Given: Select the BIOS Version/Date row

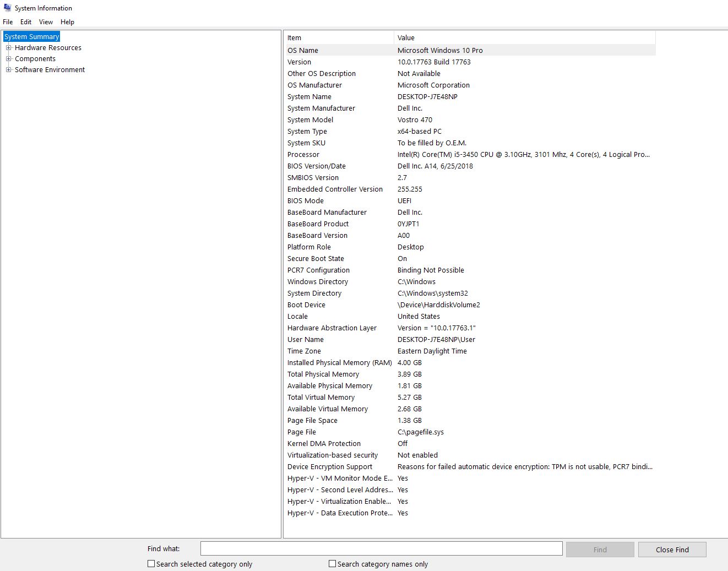Looking at the screenshot, I should pyautogui.click(x=317, y=166).
